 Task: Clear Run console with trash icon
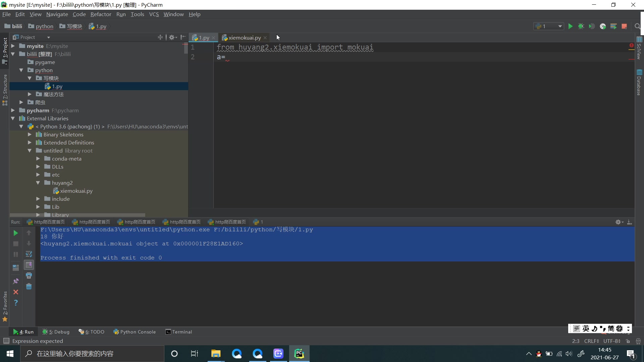click(29, 287)
